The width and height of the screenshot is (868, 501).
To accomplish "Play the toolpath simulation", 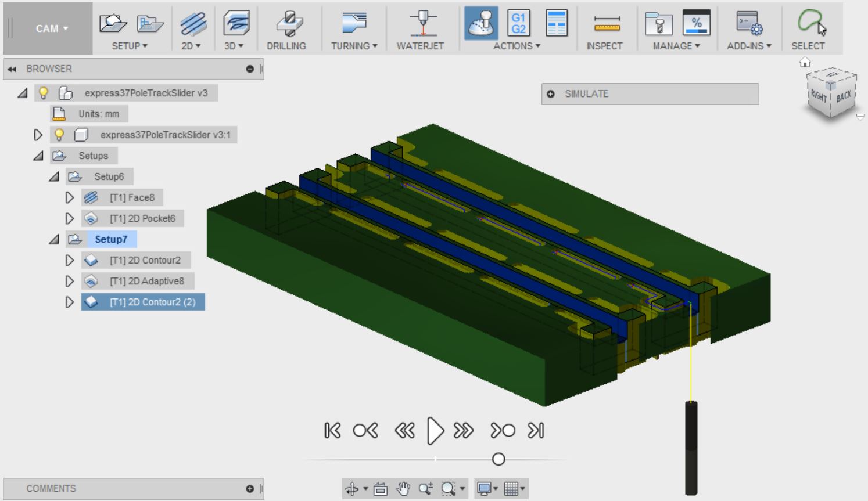I will click(435, 431).
